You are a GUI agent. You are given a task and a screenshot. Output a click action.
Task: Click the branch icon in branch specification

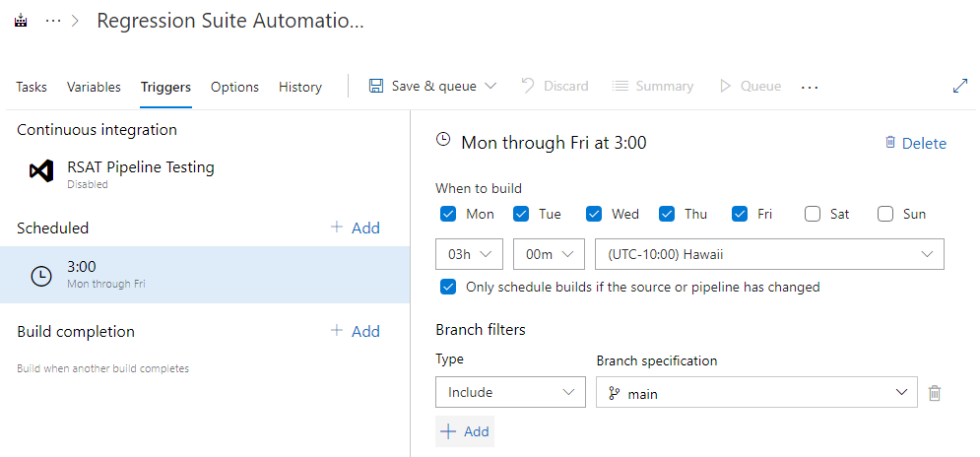tap(615, 393)
